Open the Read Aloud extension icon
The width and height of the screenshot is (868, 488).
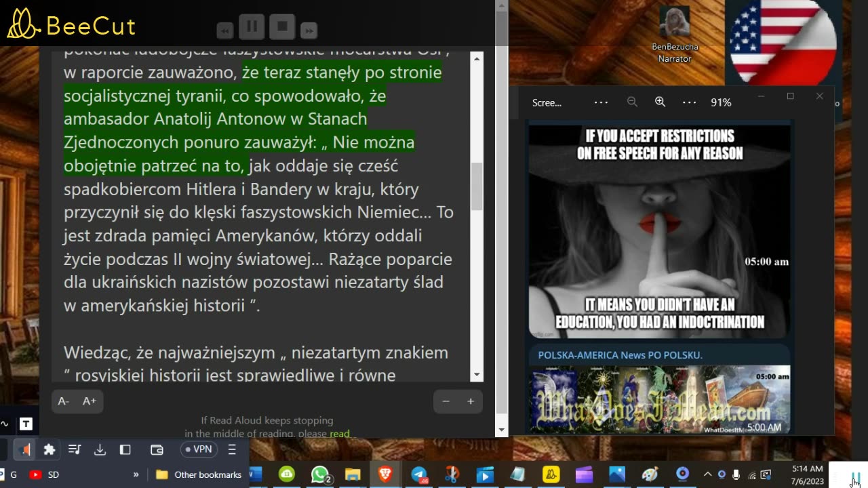pos(25,449)
